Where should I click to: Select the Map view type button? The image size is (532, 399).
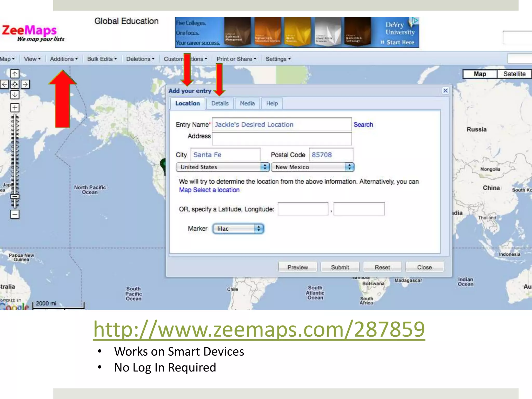[x=480, y=74]
